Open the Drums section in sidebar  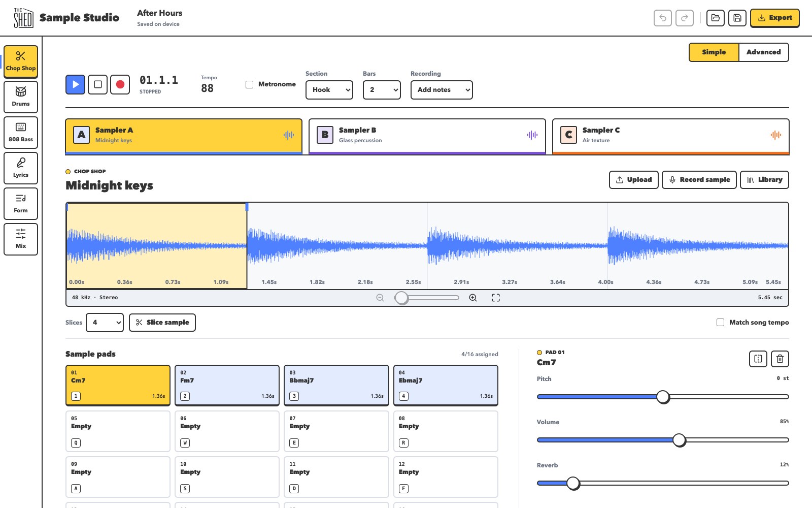click(21, 97)
